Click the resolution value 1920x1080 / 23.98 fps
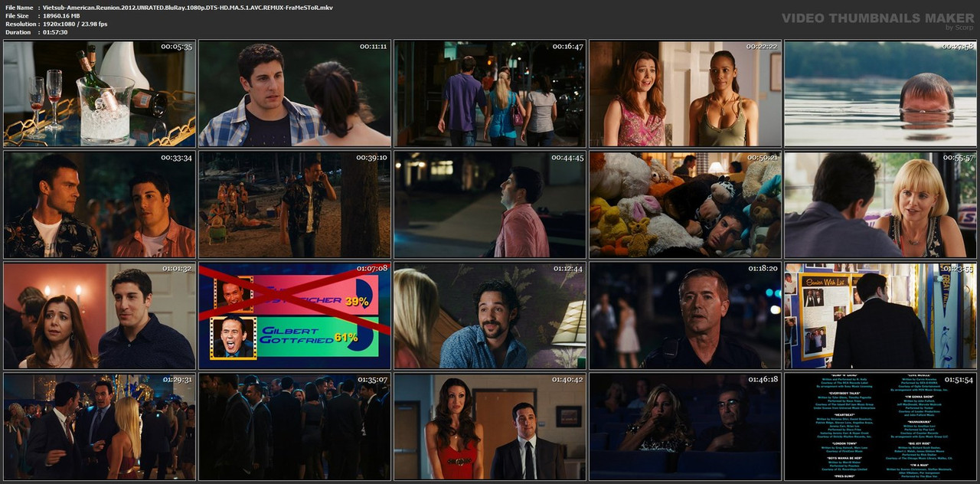The image size is (980, 484). pyautogui.click(x=75, y=24)
